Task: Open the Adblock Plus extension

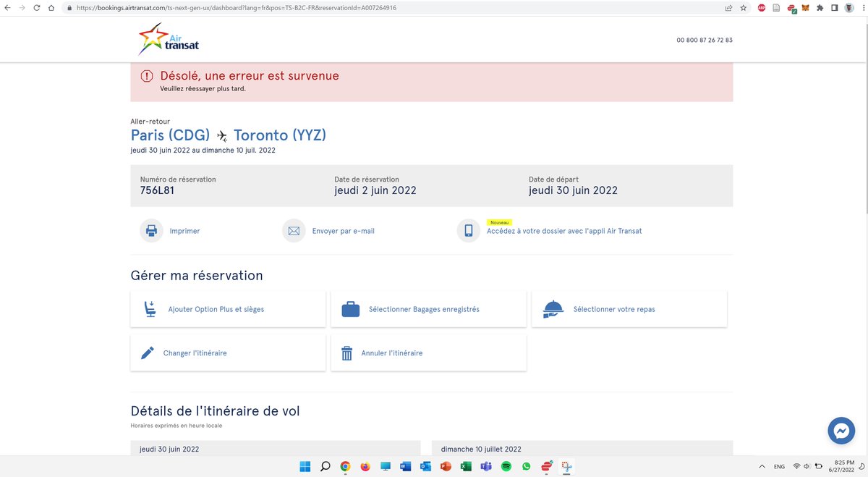Action: coord(762,8)
